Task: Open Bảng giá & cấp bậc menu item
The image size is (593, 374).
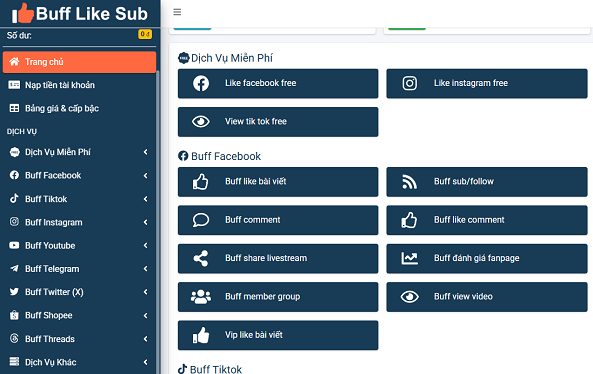Action: pyautogui.click(x=79, y=109)
